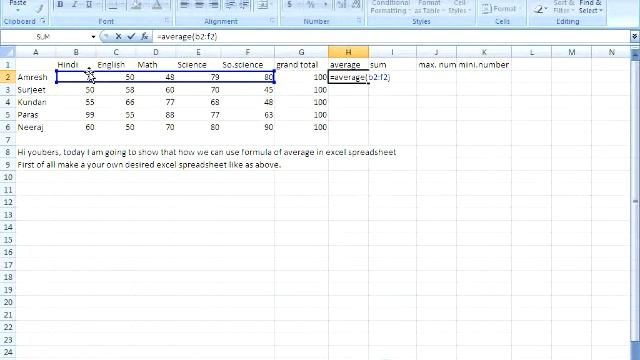Click the 'Neeraj' name cell
640x360 pixels.
coord(36,127)
